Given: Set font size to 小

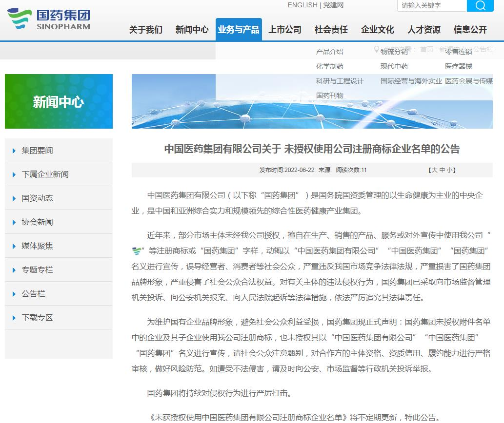Looking at the screenshot, I should 450,170.
